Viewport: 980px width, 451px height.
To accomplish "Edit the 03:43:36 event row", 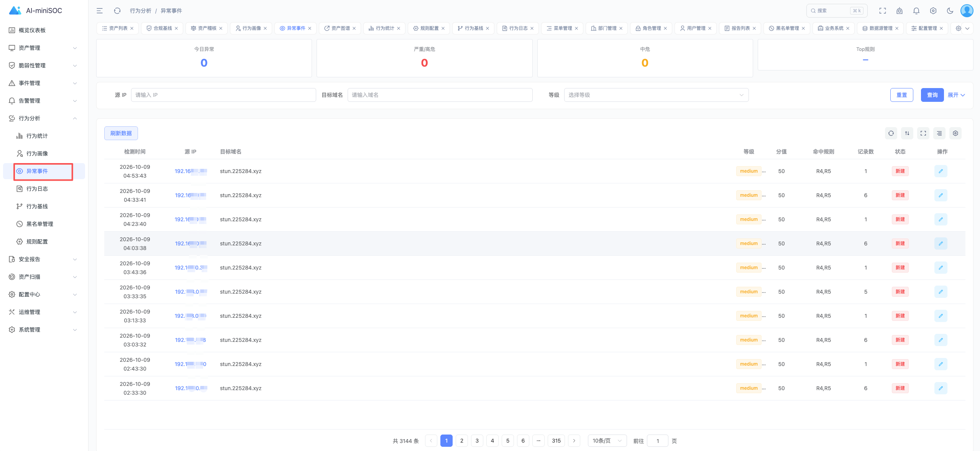I will pos(941,268).
